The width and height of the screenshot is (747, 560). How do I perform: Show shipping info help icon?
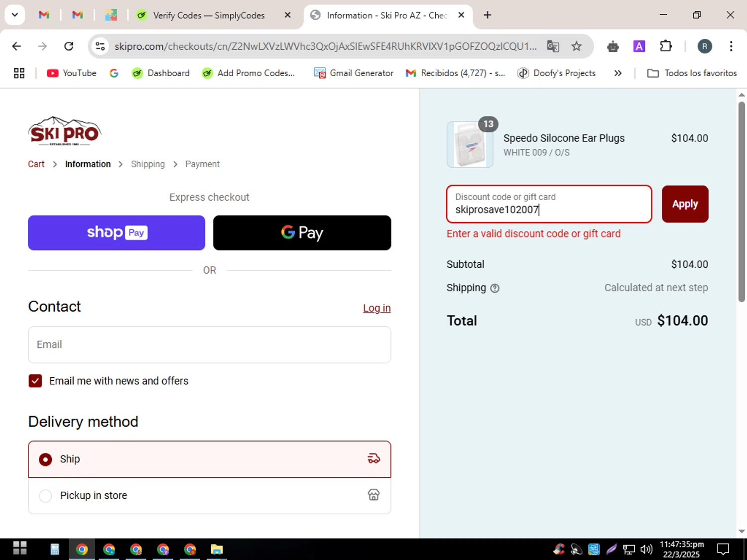(x=495, y=288)
